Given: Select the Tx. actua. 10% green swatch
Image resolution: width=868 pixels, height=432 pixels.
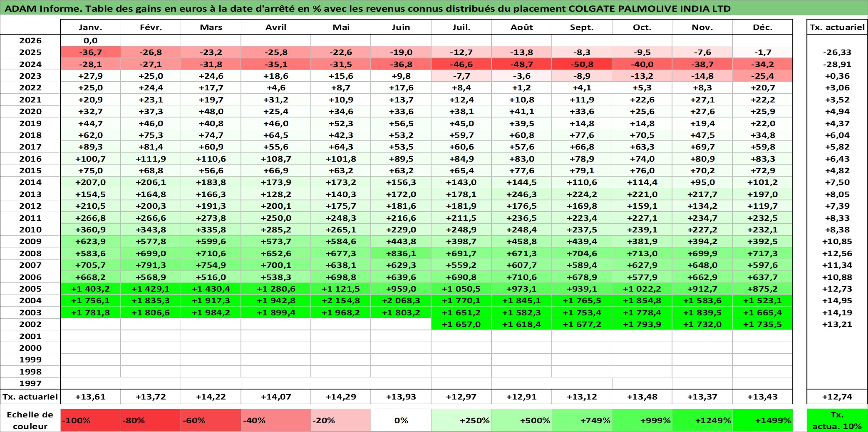Looking at the screenshot, I should 837,420.
